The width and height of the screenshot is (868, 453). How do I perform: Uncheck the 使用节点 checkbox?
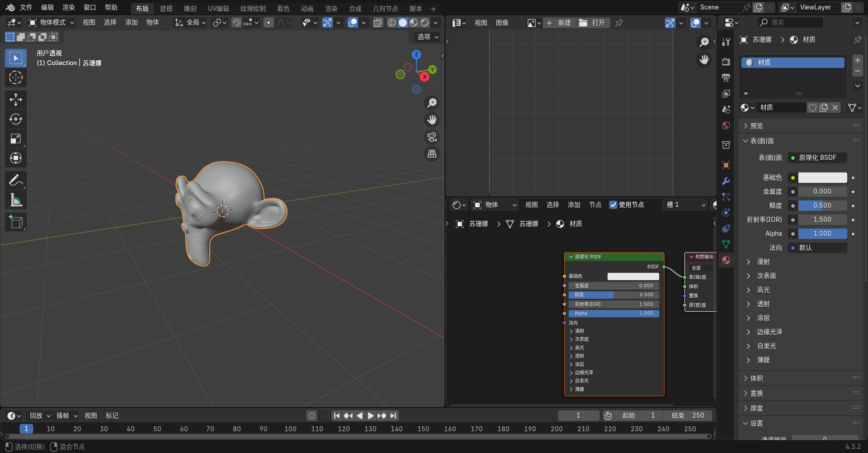613,205
